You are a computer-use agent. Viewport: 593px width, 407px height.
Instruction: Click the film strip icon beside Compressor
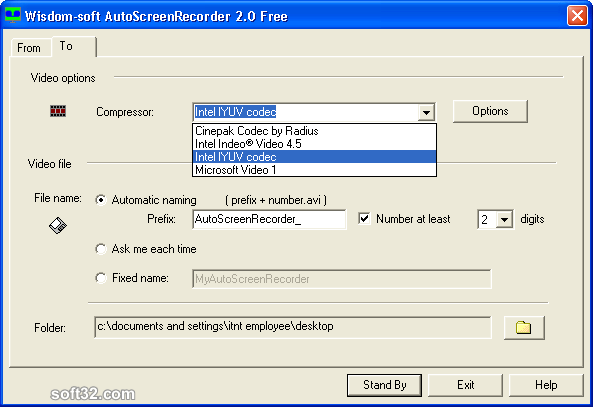click(58, 111)
